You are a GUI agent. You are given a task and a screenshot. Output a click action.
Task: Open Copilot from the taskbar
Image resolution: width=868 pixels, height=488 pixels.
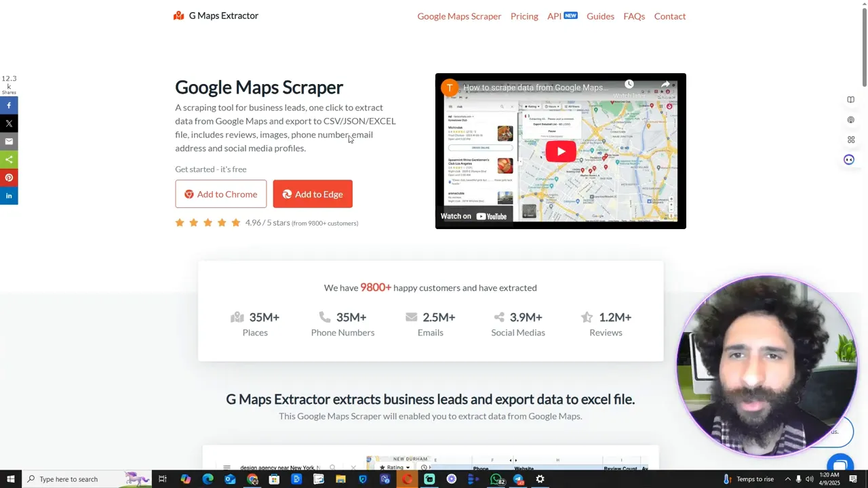pyautogui.click(x=186, y=479)
